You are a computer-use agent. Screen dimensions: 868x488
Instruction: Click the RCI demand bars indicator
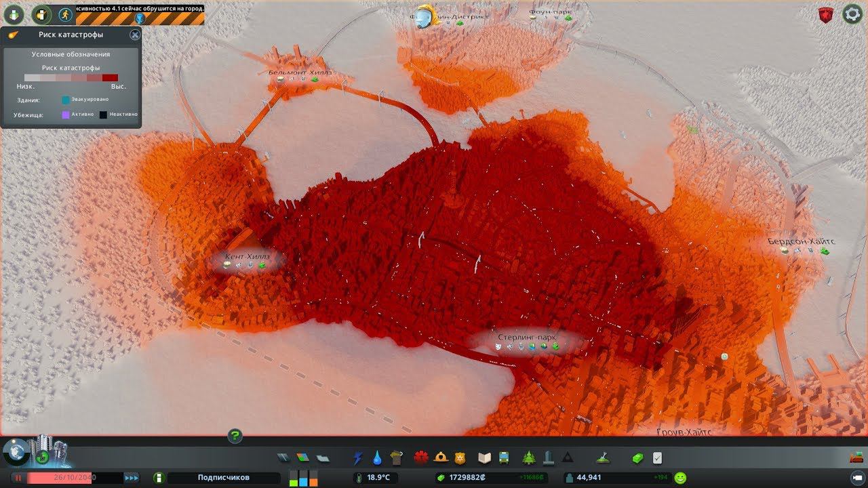coord(304,478)
